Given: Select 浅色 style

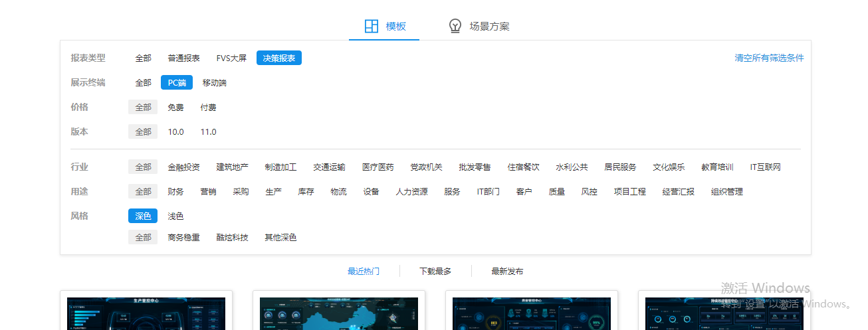Looking at the screenshot, I should click(x=175, y=216).
